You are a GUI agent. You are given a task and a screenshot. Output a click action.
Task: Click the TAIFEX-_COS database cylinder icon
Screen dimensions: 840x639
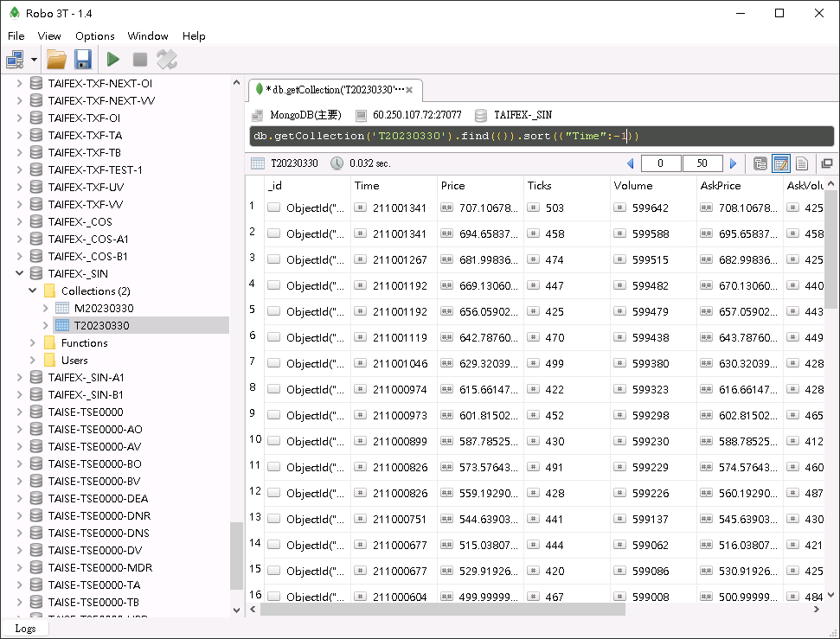pos(35,221)
